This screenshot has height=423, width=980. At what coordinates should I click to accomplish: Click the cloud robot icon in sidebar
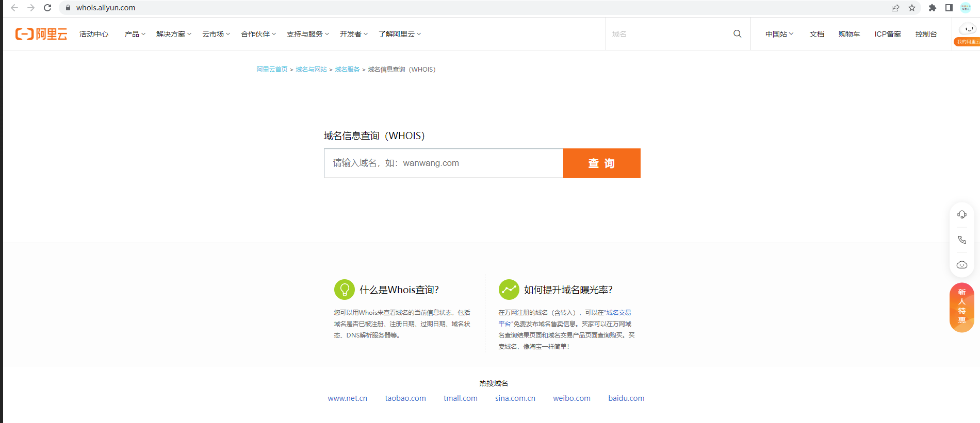tap(962, 265)
